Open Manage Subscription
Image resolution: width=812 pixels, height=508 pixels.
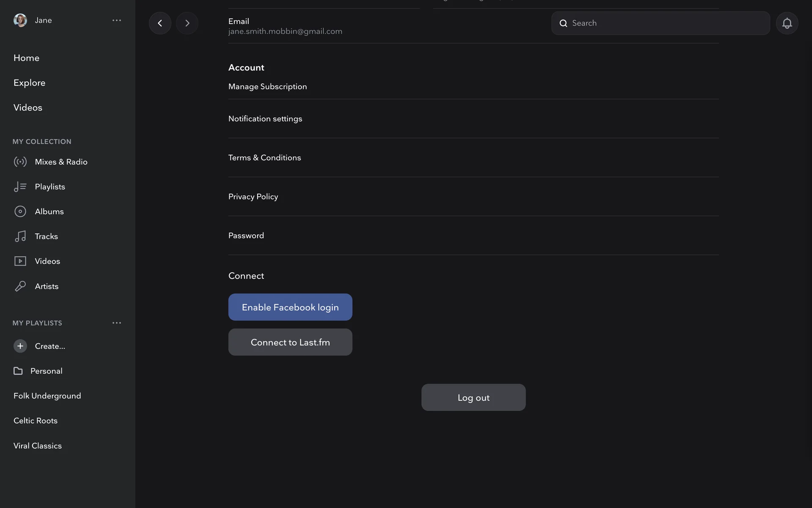(x=267, y=86)
